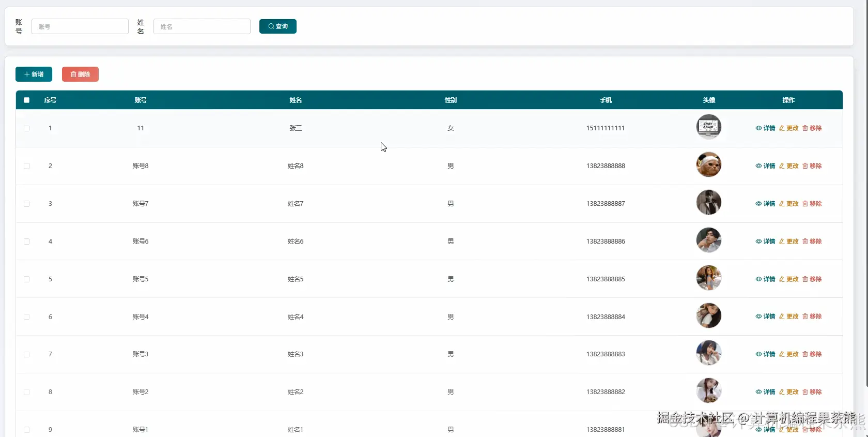Click phone number 13823888885
This screenshot has height=437, width=868.
click(x=606, y=279)
